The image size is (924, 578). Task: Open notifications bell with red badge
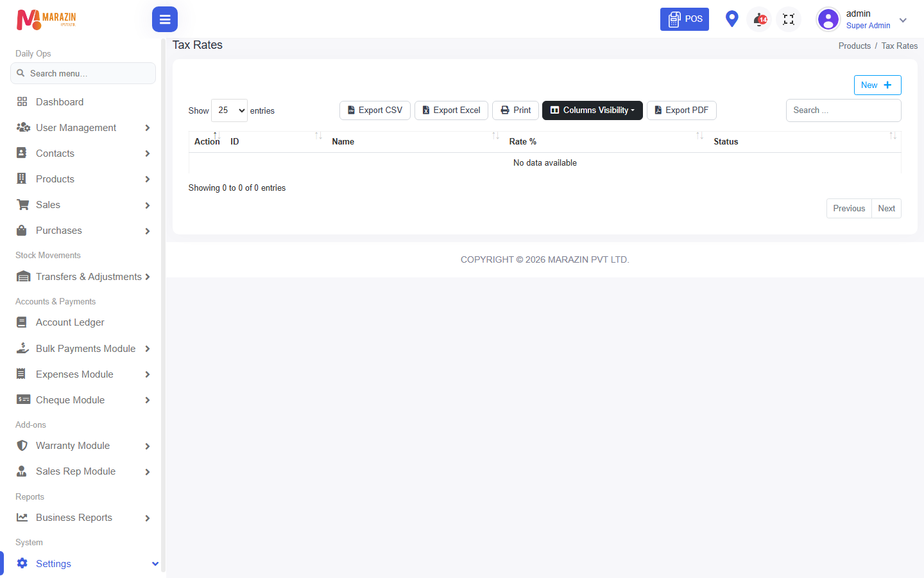760,19
